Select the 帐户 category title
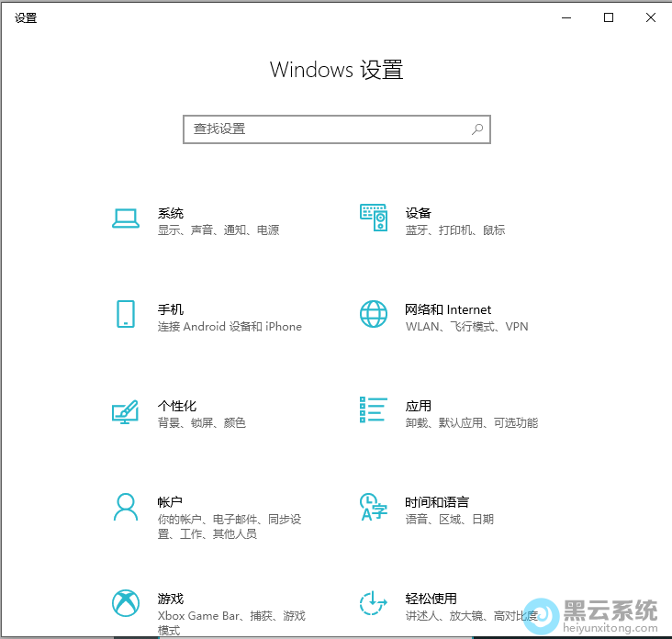 pos(170,502)
